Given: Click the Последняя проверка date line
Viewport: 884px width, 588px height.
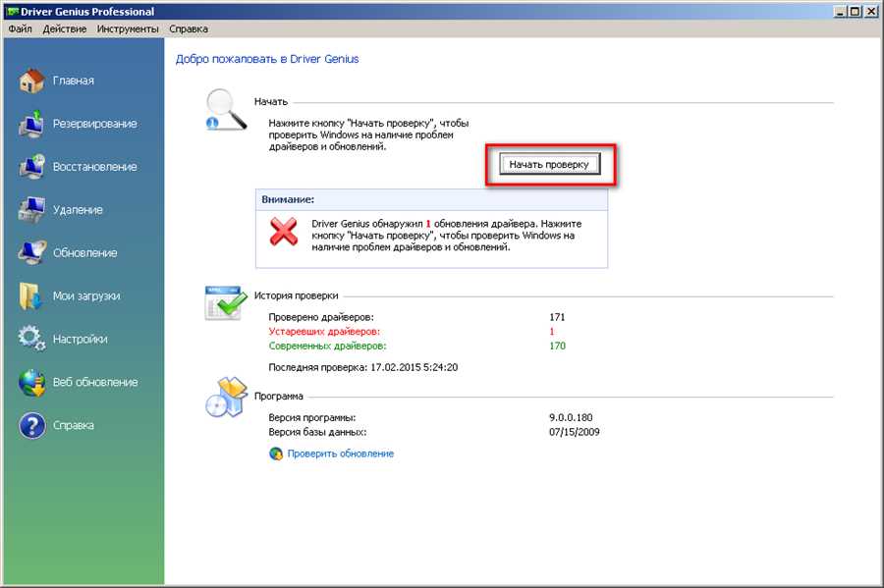Looking at the screenshot, I should tap(363, 367).
